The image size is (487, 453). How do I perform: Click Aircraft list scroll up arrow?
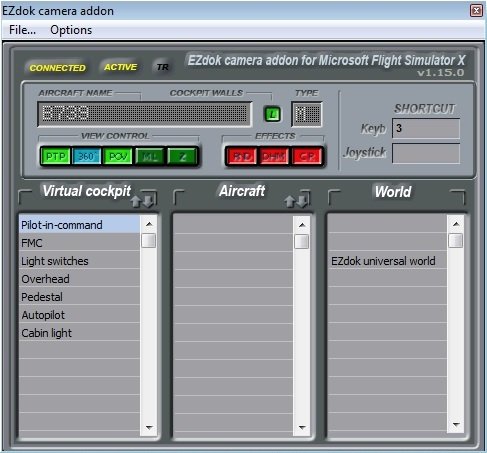tap(302, 225)
